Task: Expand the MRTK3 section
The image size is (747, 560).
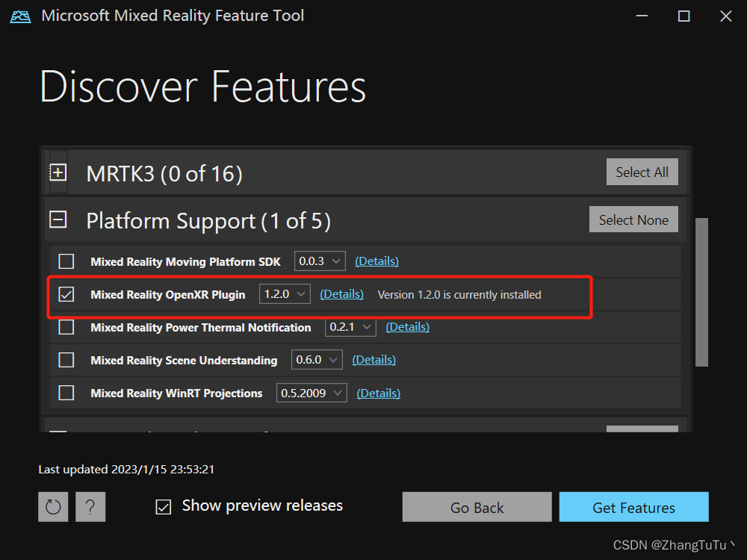Action: click(x=58, y=172)
